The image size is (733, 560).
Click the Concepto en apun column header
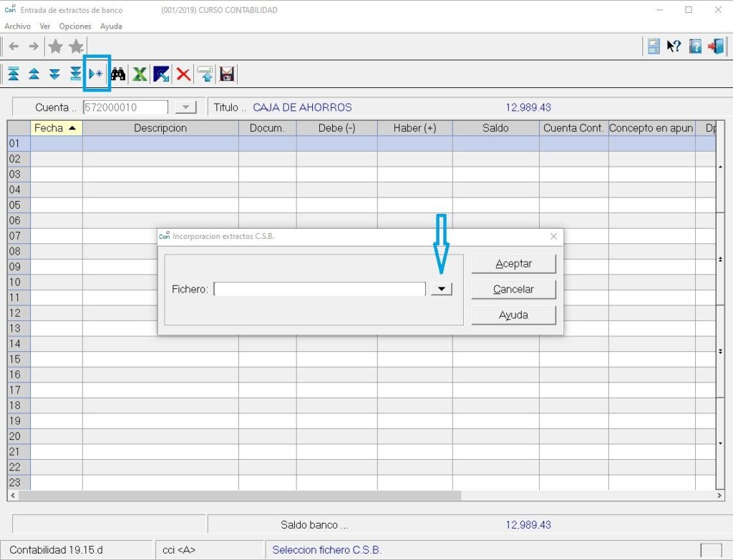pyautogui.click(x=651, y=128)
